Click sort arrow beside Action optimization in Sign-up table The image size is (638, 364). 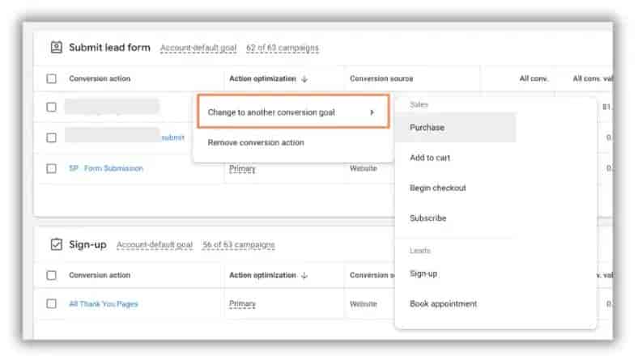click(304, 275)
